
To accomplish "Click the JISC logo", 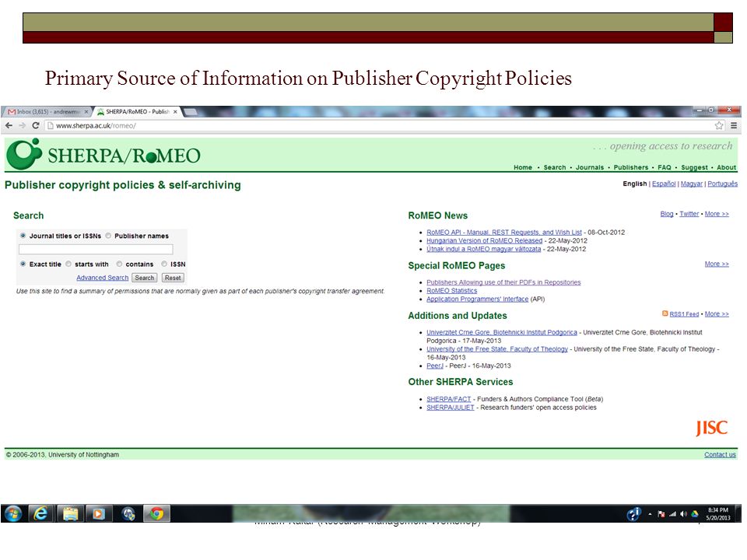I will click(x=711, y=427).
